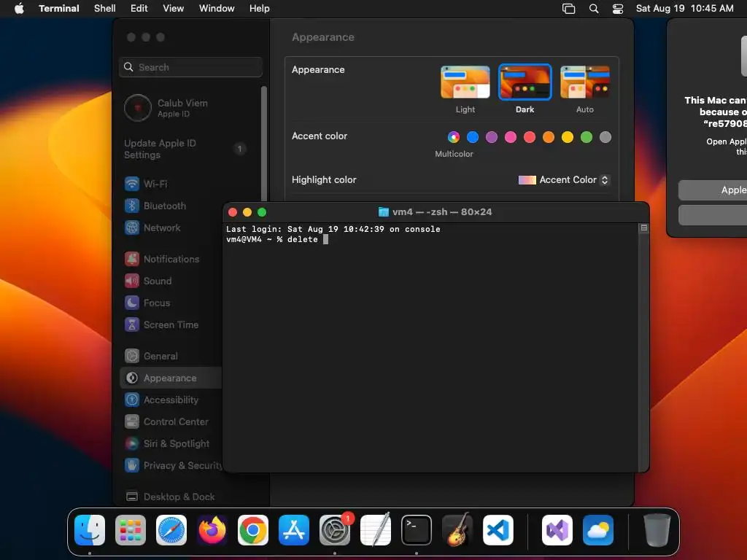The height and width of the screenshot is (560, 747).
Task: Click the menu bar date and time
Action: click(x=684, y=8)
